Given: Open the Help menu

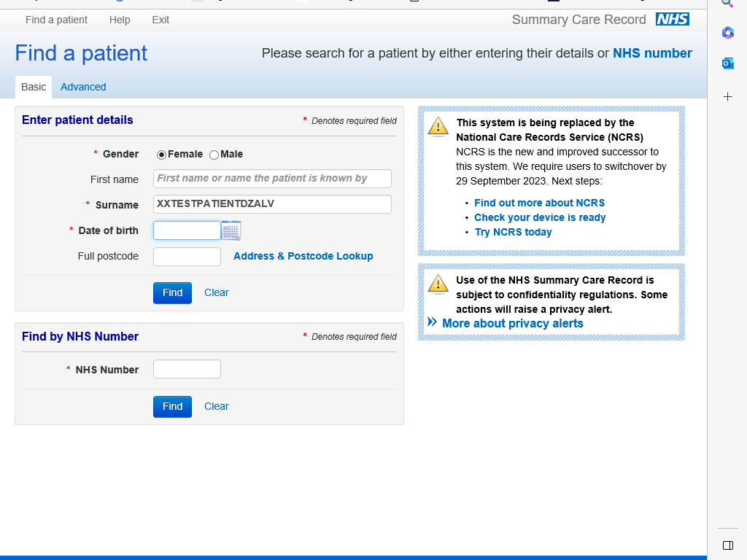Looking at the screenshot, I should [120, 20].
